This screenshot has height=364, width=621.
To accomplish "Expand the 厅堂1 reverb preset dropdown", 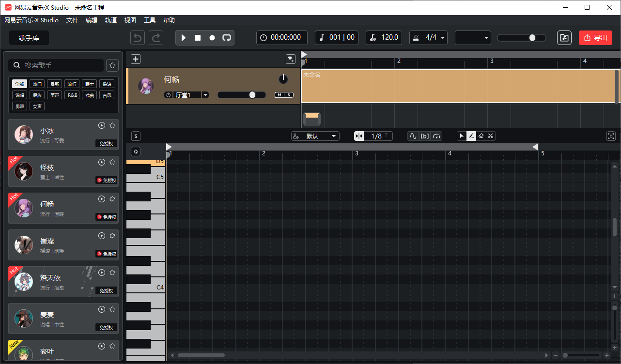I will point(205,95).
